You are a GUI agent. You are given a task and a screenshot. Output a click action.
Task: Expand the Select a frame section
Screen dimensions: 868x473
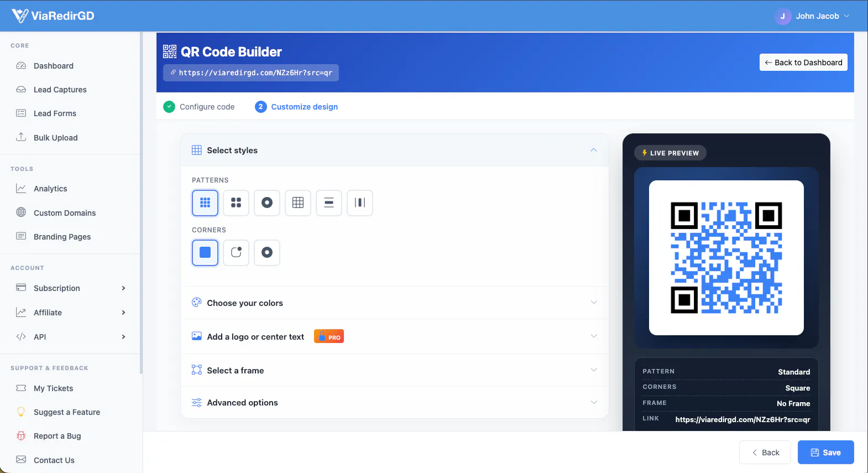pyautogui.click(x=395, y=370)
